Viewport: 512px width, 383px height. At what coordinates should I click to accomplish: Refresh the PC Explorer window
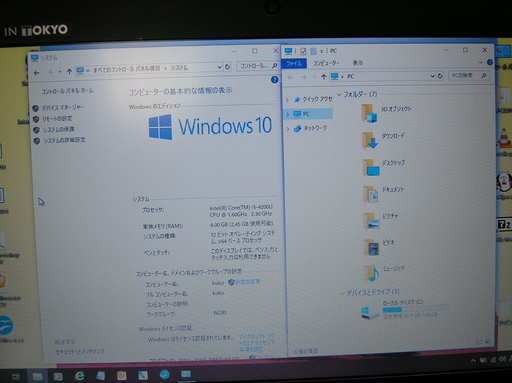[440, 76]
